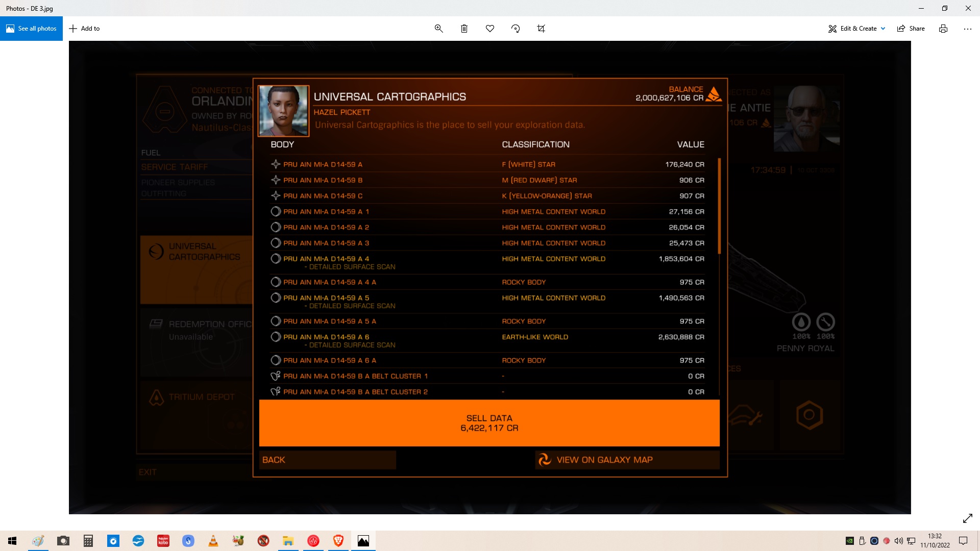Open VLC media player from taskbar

click(213, 541)
